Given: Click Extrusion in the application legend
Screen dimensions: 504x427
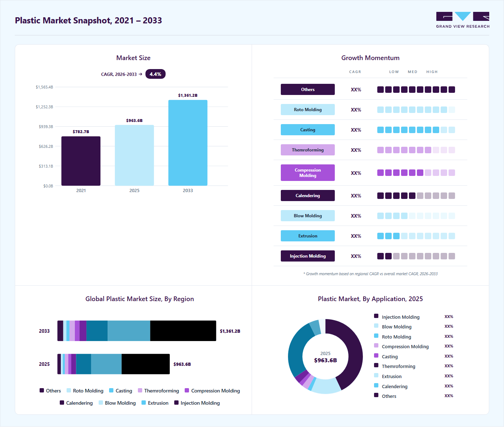Looking at the screenshot, I should tap(392, 376).
